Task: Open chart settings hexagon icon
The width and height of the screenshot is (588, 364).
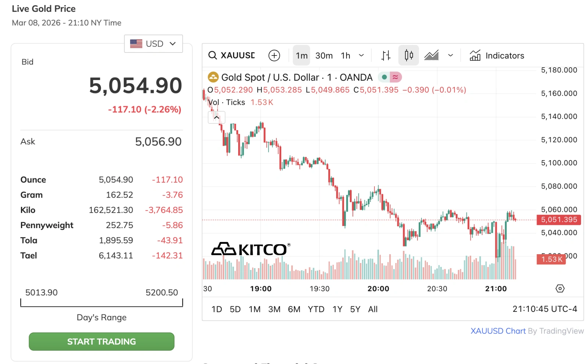Action: click(560, 289)
